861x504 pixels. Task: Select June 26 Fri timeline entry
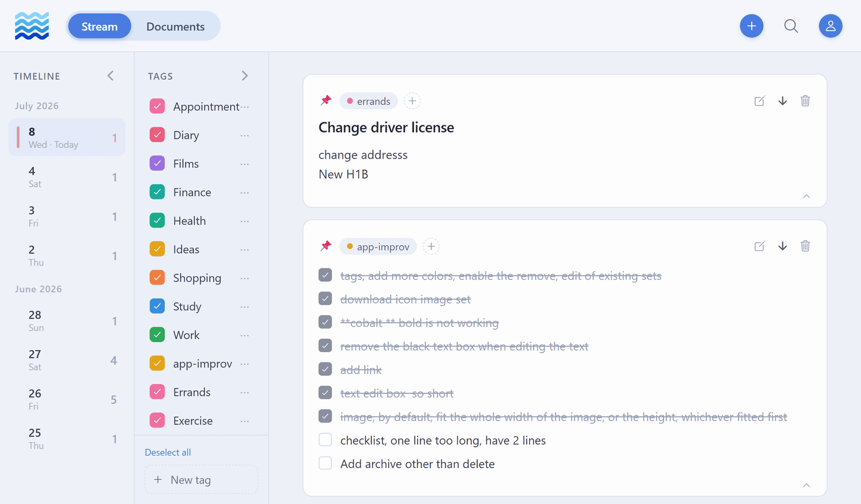click(x=67, y=400)
